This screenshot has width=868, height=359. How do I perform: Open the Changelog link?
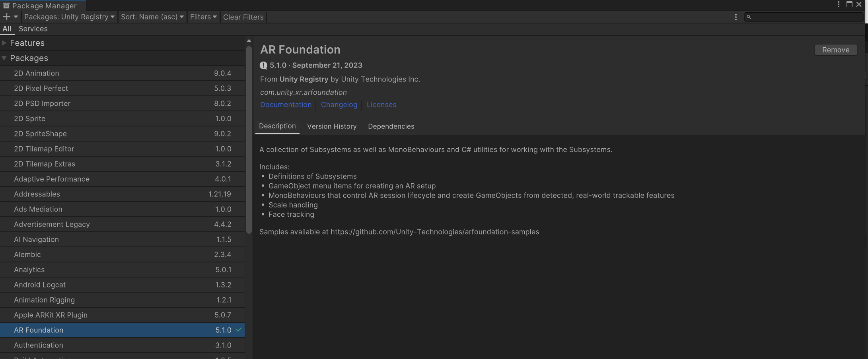pos(339,105)
